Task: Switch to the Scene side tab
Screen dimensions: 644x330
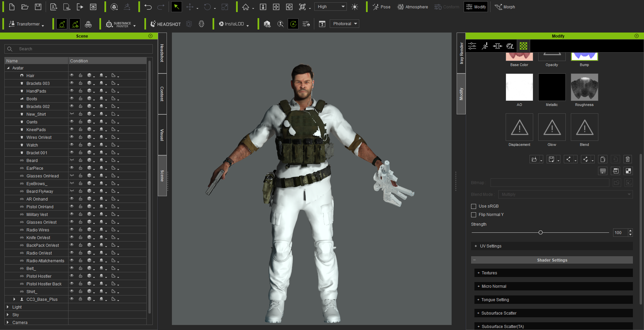Action: tap(162, 176)
